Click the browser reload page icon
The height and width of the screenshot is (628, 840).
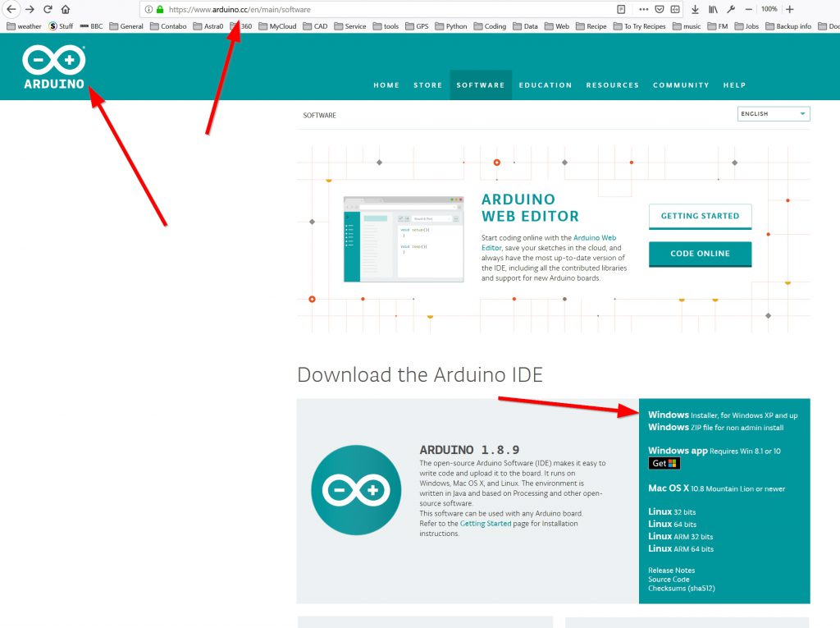tap(48, 9)
